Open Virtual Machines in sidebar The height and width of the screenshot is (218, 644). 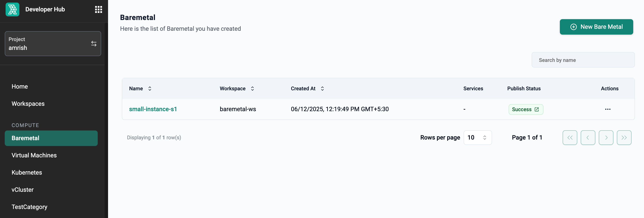(x=34, y=155)
